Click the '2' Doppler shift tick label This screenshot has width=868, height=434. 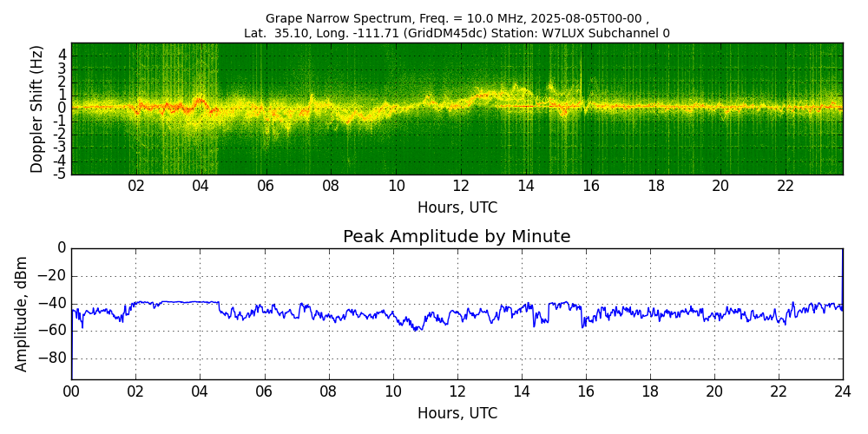point(63,82)
